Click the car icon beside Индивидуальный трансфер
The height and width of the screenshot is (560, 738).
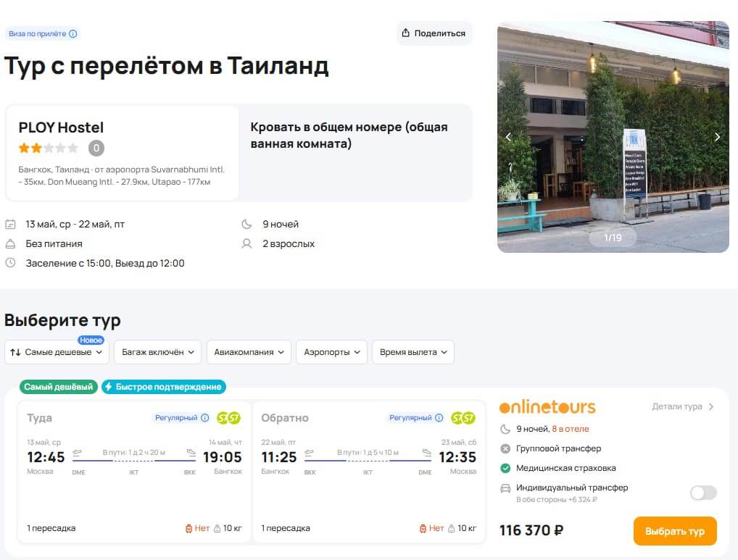coord(505,488)
